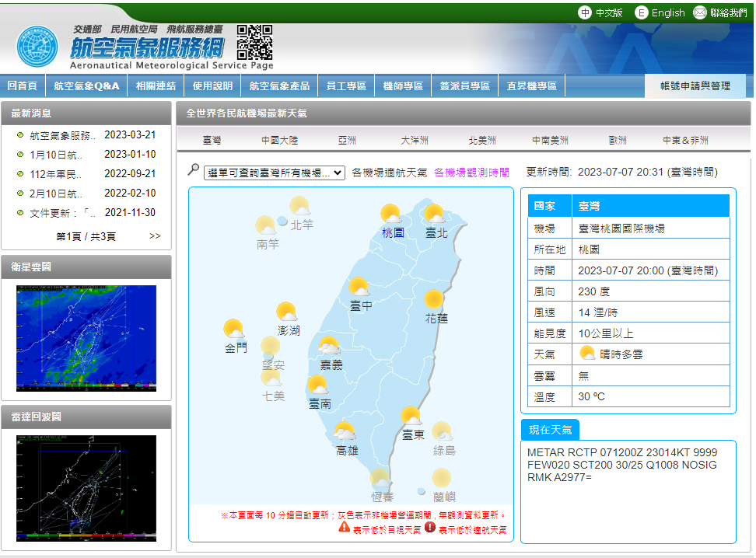
Task: Click the 各機場適航天氣 link
Action: (390, 173)
